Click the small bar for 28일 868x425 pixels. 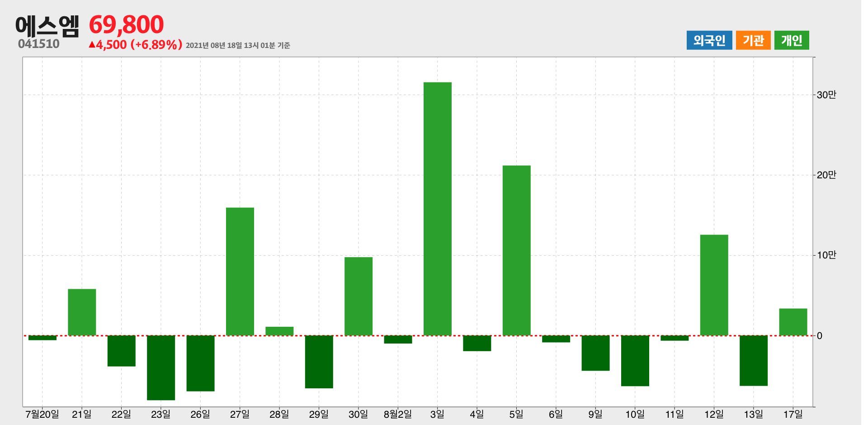(279, 331)
